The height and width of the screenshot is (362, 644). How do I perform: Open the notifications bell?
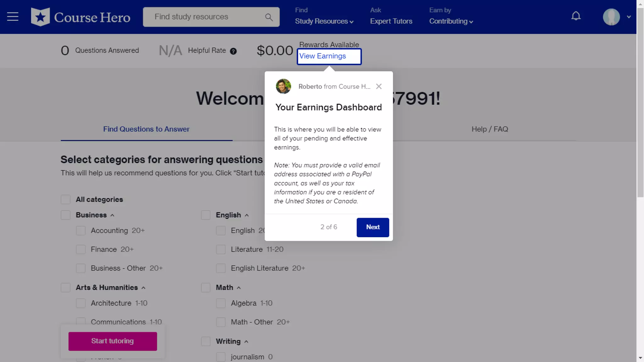(576, 16)
